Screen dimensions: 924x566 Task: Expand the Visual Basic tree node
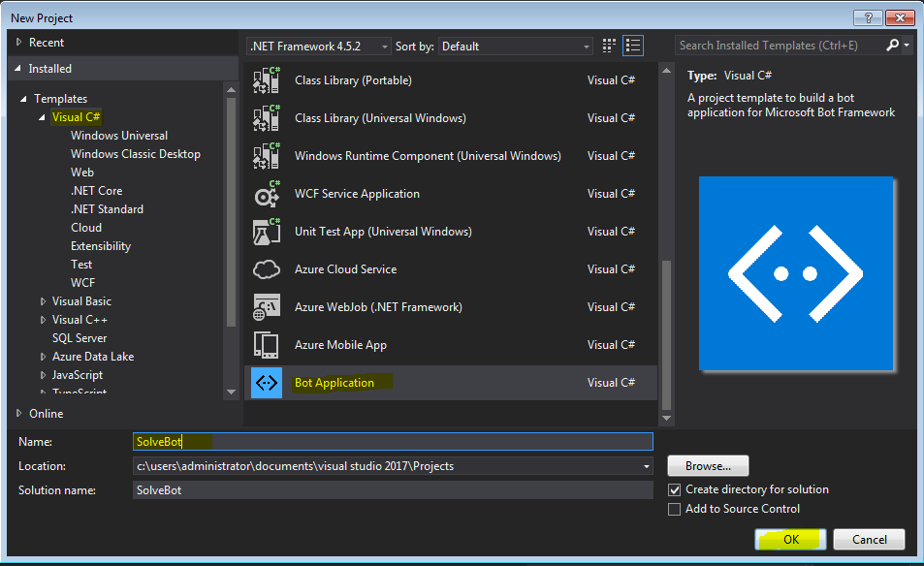coord(43,301)
